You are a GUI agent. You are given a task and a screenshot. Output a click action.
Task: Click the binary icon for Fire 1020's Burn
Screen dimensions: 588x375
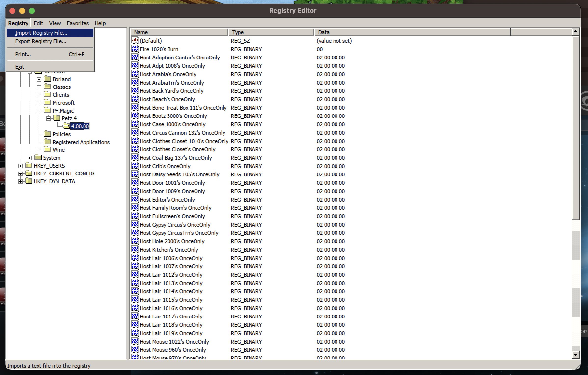pos(135,49)
